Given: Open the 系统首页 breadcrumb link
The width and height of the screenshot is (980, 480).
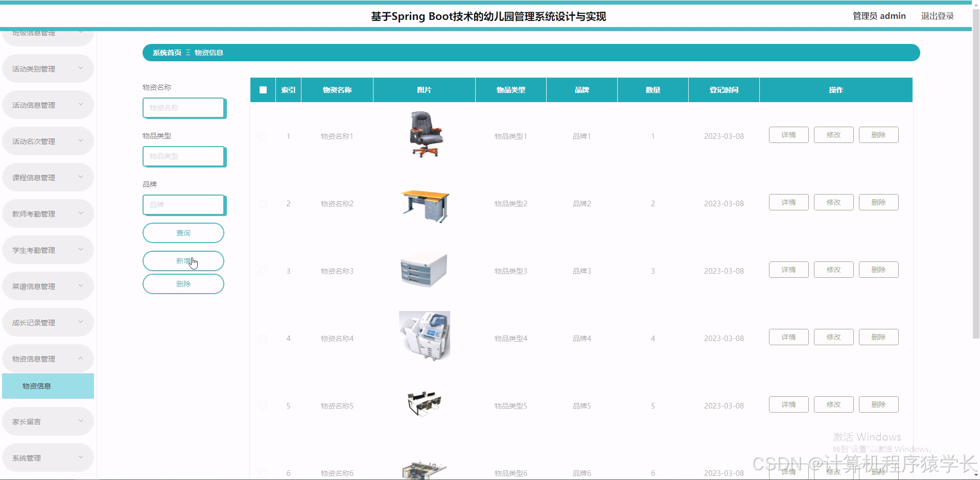Looking at the screenshot, I should (x=166, y=52).
